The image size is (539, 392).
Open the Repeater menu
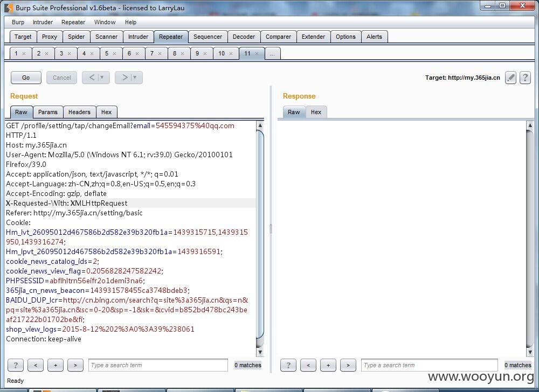click(x=73, y=22)
